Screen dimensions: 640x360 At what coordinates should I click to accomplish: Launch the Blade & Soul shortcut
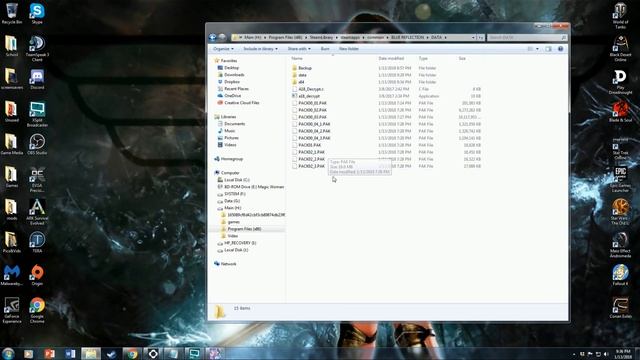point(620,111)
